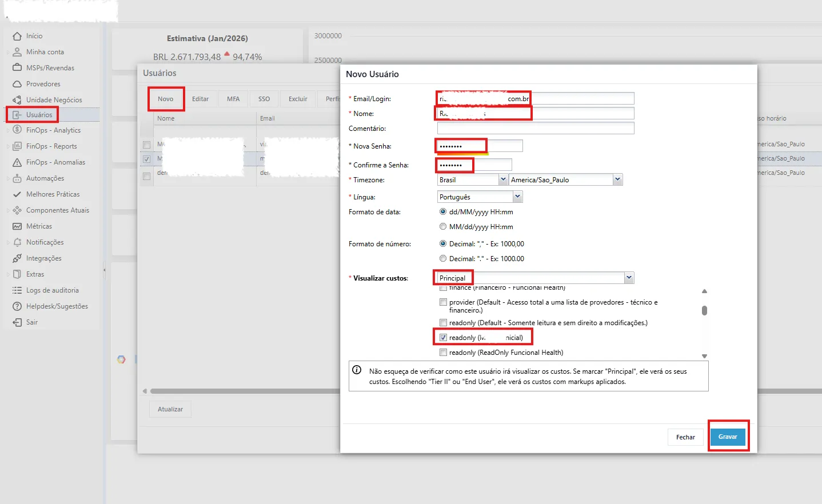Open the Visualizar custos dropdown
This screenshot has height=504, width=822.
(629, 278)
